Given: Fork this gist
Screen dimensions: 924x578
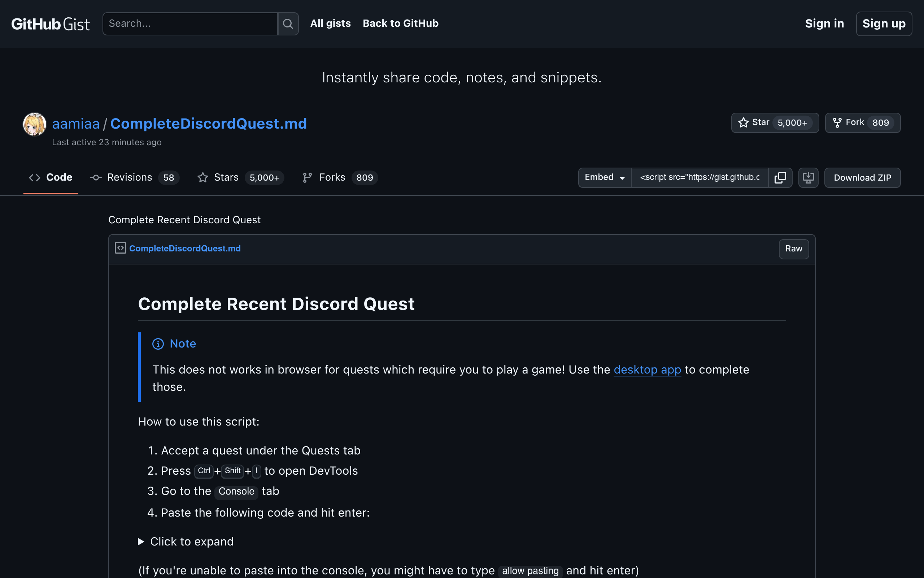Looking at the screenshot, I should coord(863,123).
